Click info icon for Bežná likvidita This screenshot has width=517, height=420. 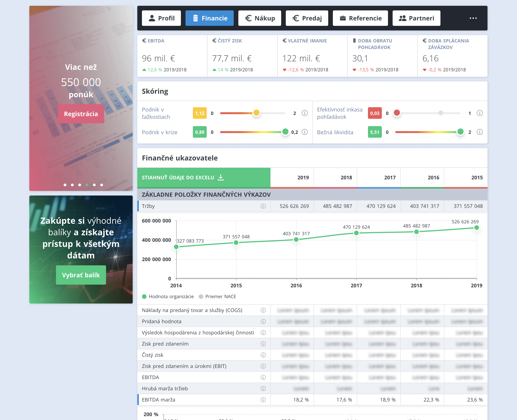(480, 132)
